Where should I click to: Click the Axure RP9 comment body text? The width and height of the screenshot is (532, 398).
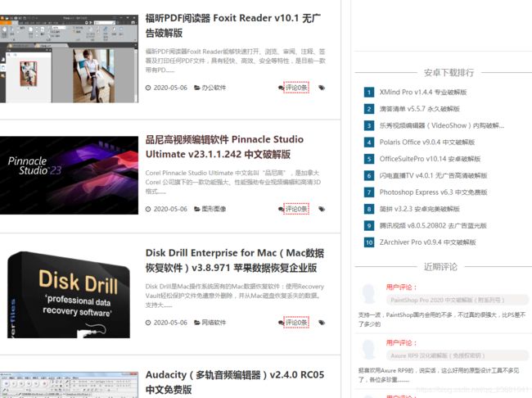click(439, 375)
